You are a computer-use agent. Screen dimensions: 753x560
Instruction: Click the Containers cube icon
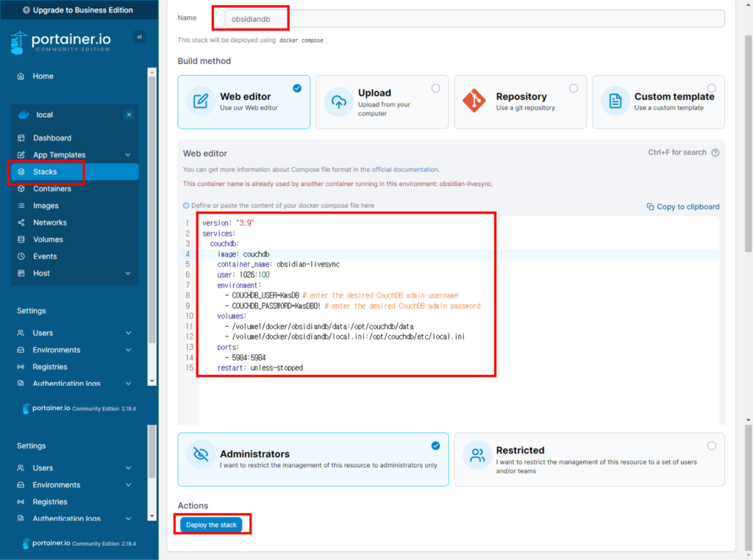tap(21, 189)
